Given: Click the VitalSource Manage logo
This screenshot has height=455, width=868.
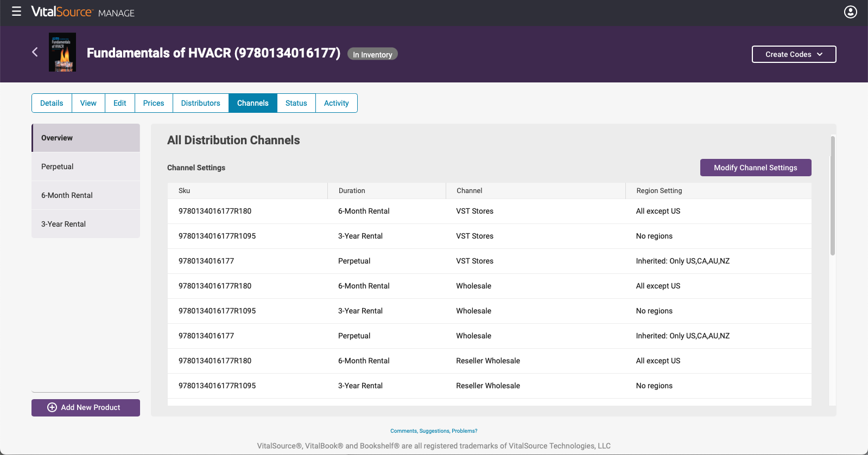Looking at the screenshot, I should (x=83, y=12).
